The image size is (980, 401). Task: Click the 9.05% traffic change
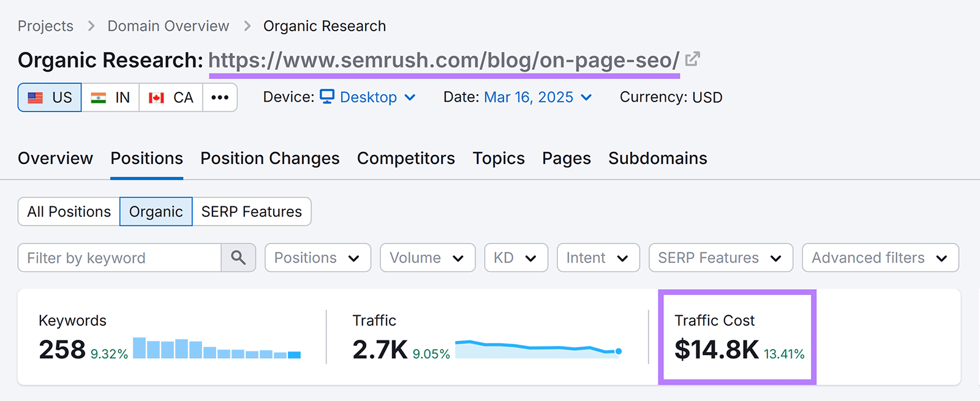(x=431, y=354)
